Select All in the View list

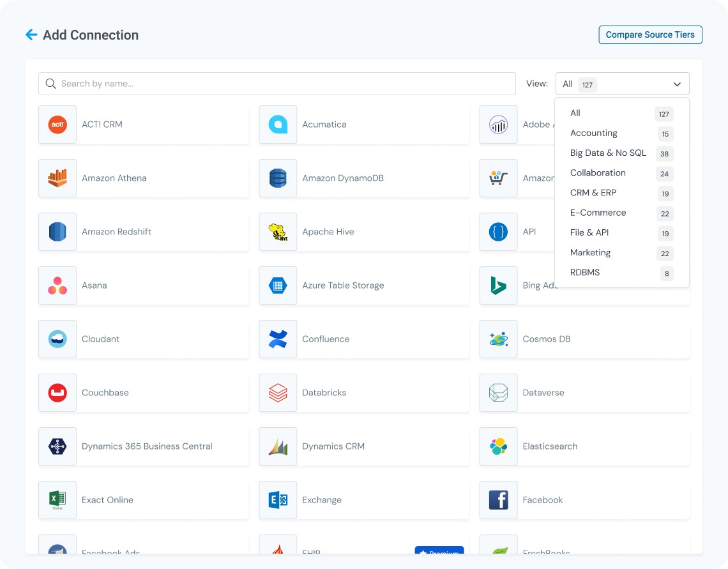click(x=622, y=113)
